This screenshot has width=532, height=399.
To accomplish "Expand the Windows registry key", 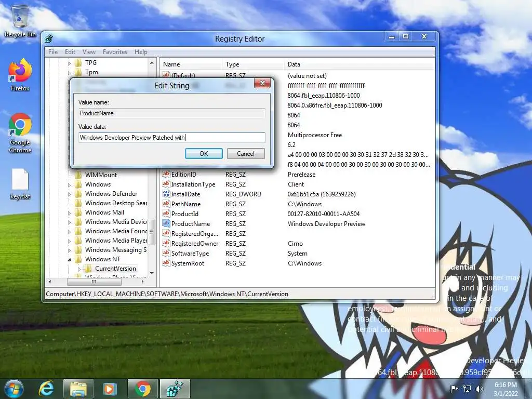I will pos(69,185).
